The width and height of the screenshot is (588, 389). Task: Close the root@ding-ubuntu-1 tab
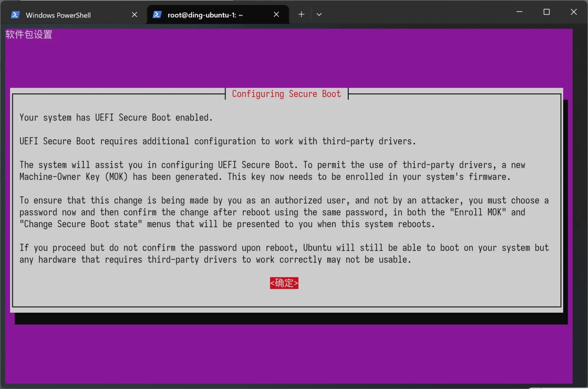(277, 15)
